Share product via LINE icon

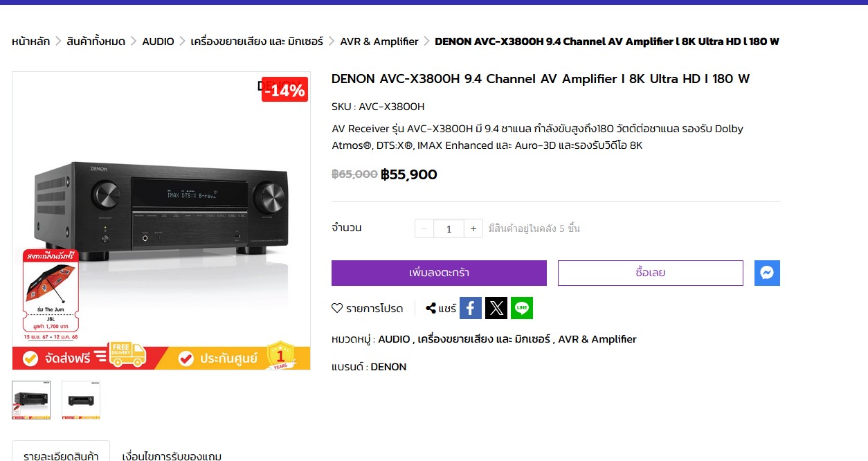[x=522, y=308]
